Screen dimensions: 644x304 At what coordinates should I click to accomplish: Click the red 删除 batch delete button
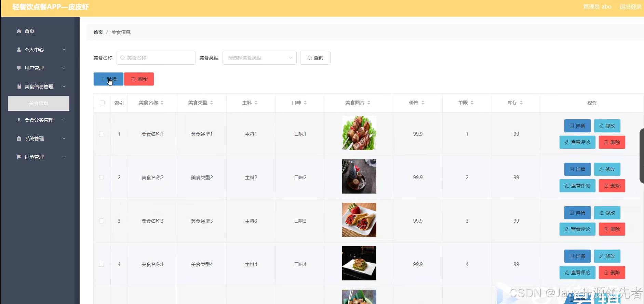pos(139,79)
